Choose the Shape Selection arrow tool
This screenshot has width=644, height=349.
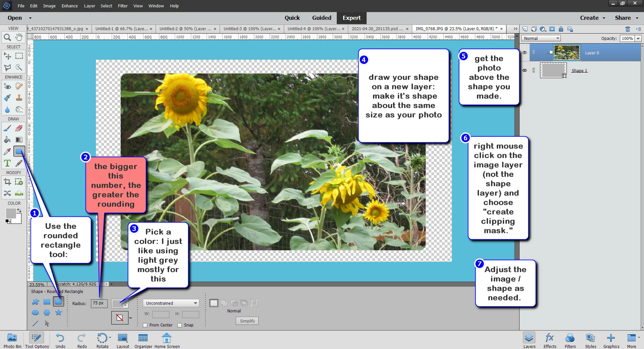click(x=47, y=323)
